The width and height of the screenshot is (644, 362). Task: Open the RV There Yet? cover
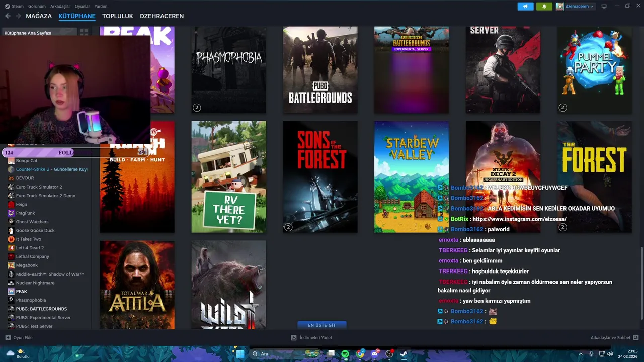point(229,177)
